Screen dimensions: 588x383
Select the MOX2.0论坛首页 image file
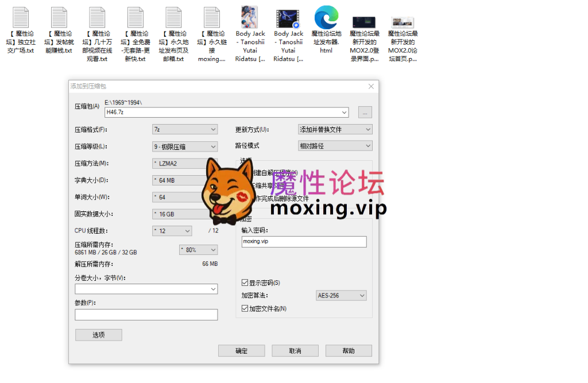[x=403, y=22]
